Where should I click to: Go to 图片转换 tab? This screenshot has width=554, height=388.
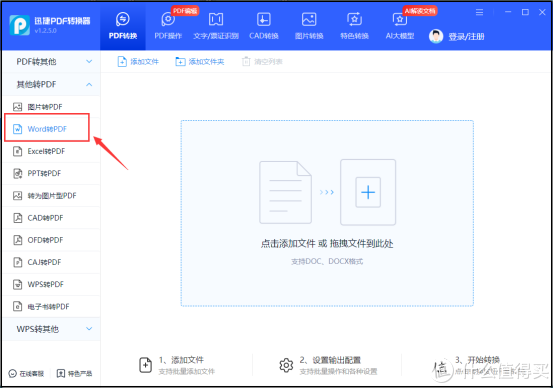pyautogui.click(x=309, y=26)
